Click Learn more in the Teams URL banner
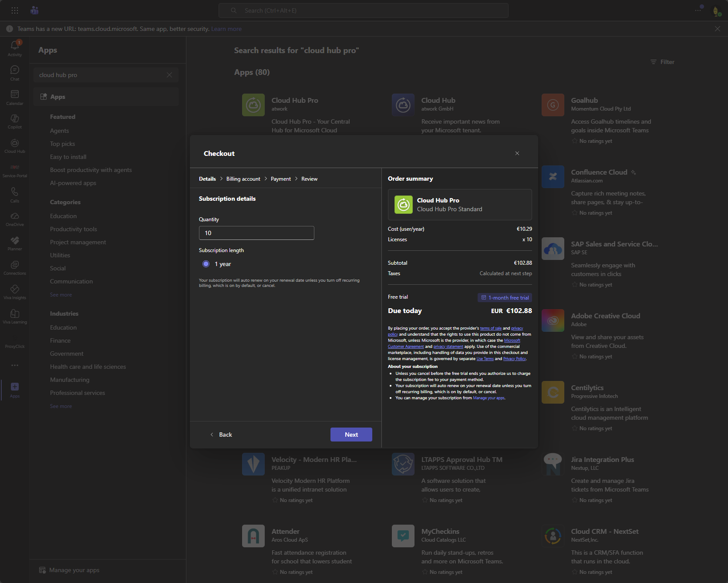The image size is (728, 583). coord(226,29)
